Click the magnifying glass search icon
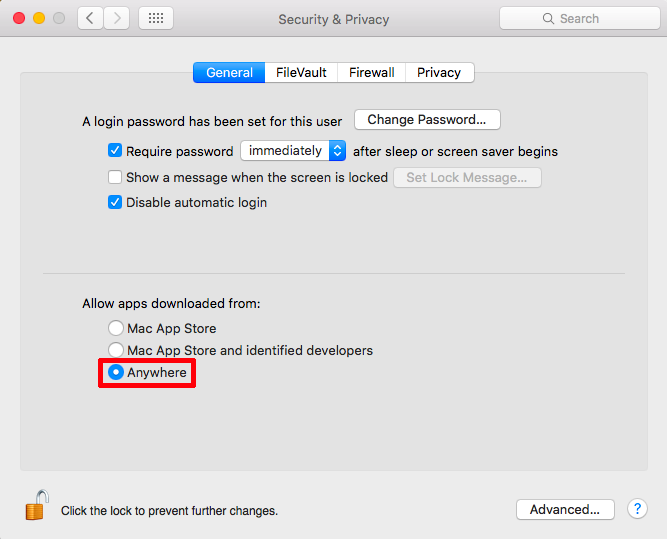This screenshot has width=667, height=539. [548, 19]
